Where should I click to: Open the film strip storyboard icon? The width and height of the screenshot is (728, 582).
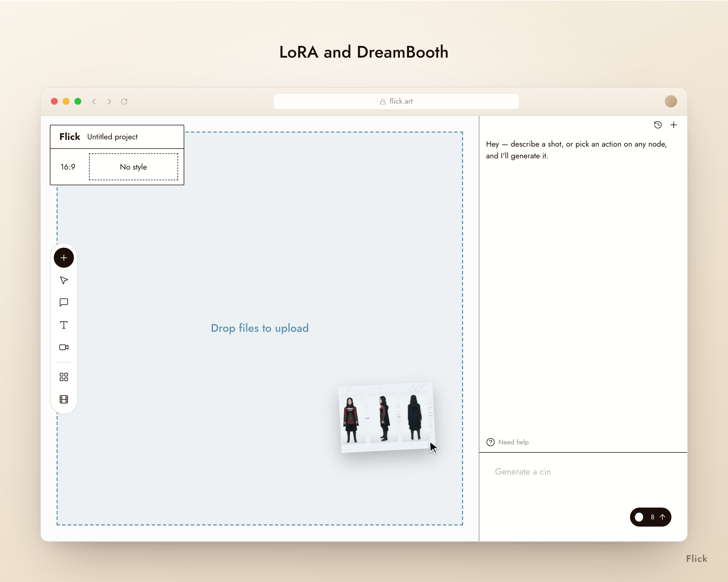64,400
